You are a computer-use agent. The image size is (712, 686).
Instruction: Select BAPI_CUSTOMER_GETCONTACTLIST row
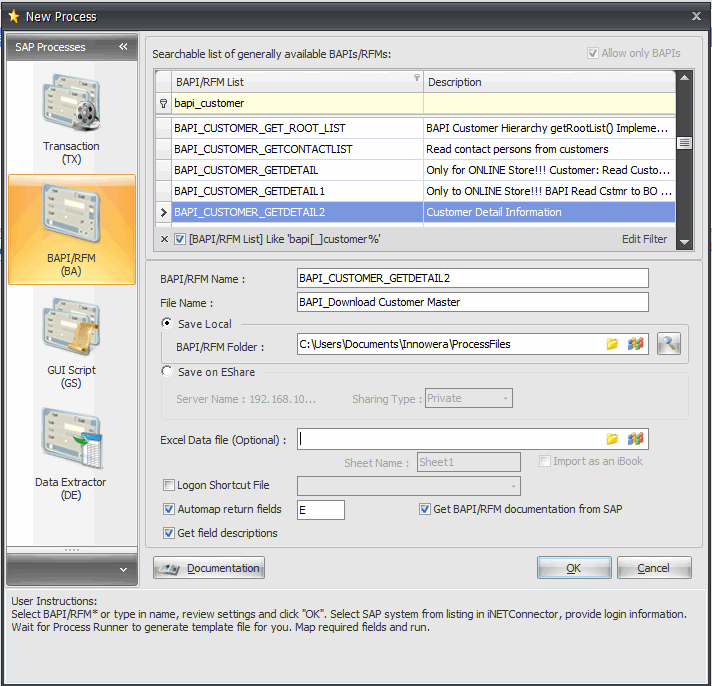(x=263, y=149)
